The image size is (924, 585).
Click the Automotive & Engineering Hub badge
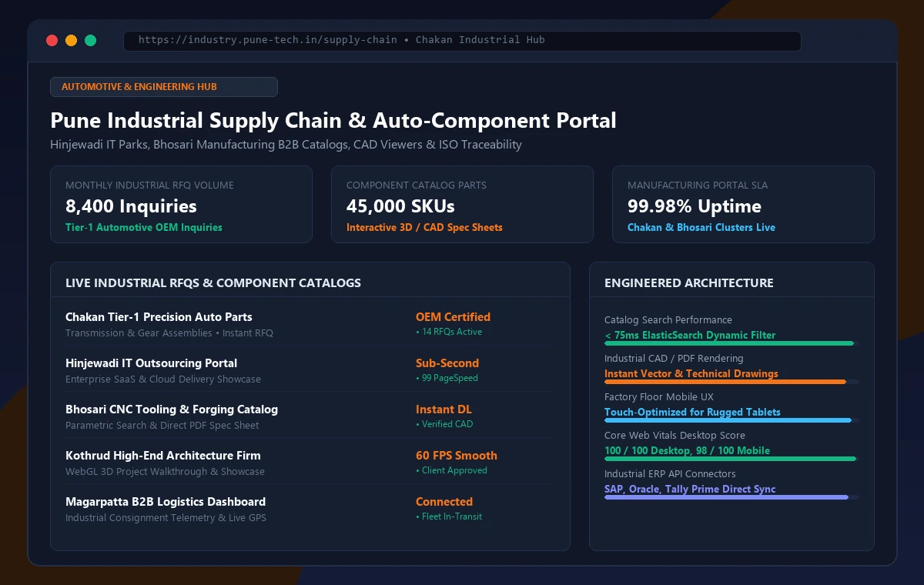tap(163, 87)
